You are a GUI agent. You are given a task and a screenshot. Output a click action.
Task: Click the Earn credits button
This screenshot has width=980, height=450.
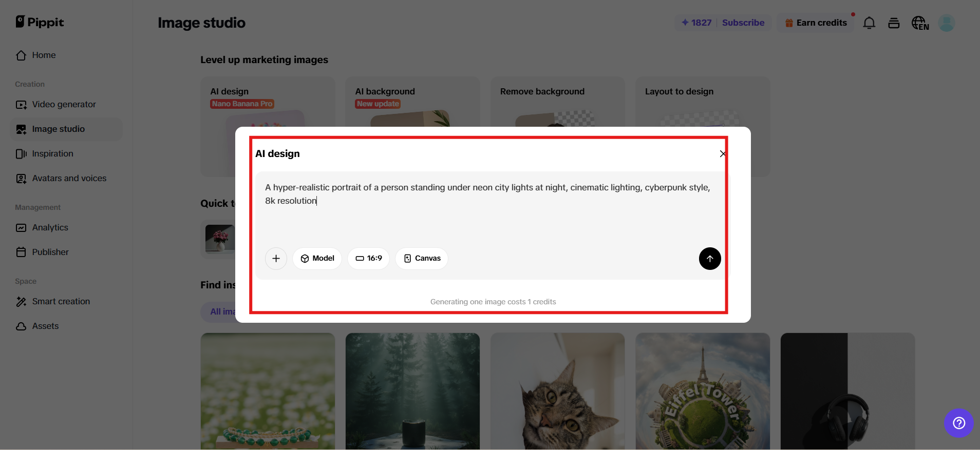coord(816,23)
